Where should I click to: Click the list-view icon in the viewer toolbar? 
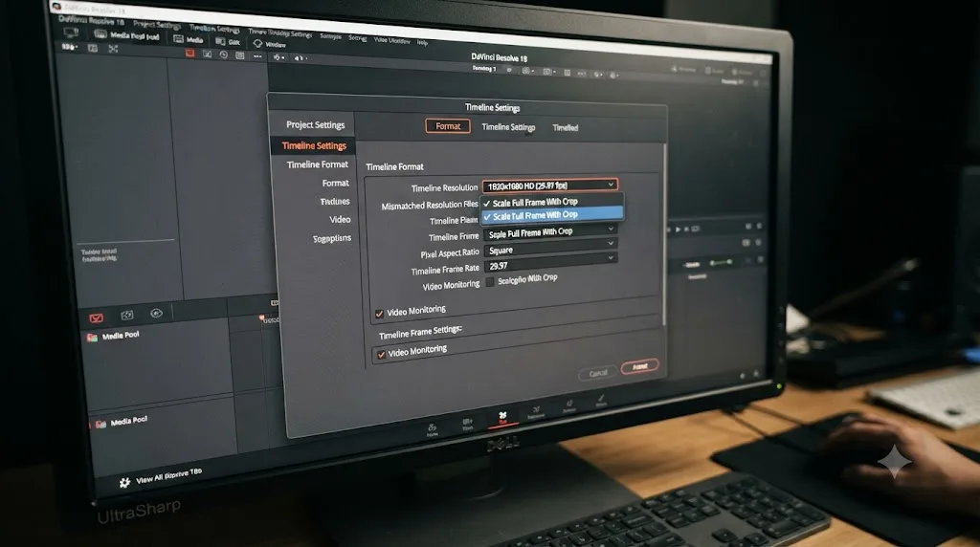[240, 55]
